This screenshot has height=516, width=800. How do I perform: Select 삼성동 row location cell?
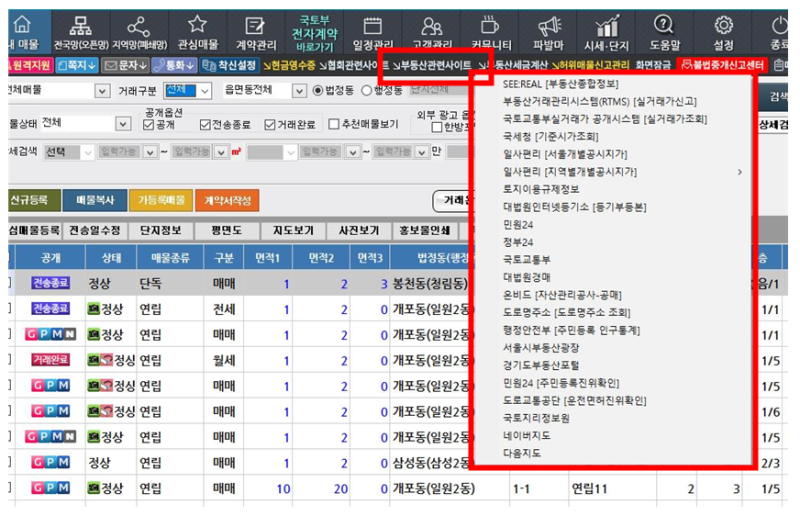pyautogui.click(x=431, y=463)
